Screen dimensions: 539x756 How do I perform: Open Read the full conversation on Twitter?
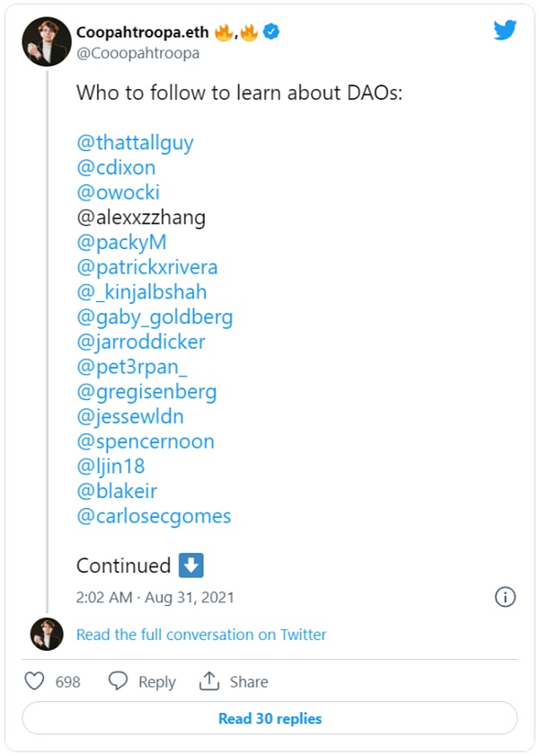tap(201, 635)
